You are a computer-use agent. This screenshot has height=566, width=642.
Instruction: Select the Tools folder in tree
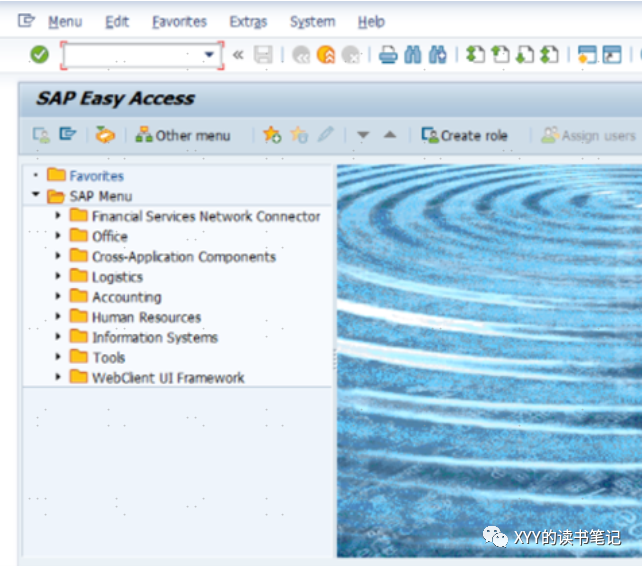108,357
